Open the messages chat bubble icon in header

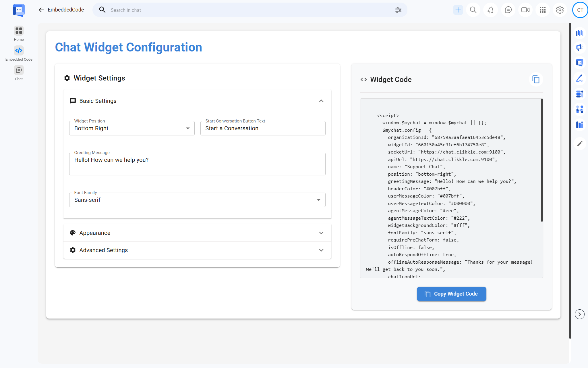coord(508,10)
